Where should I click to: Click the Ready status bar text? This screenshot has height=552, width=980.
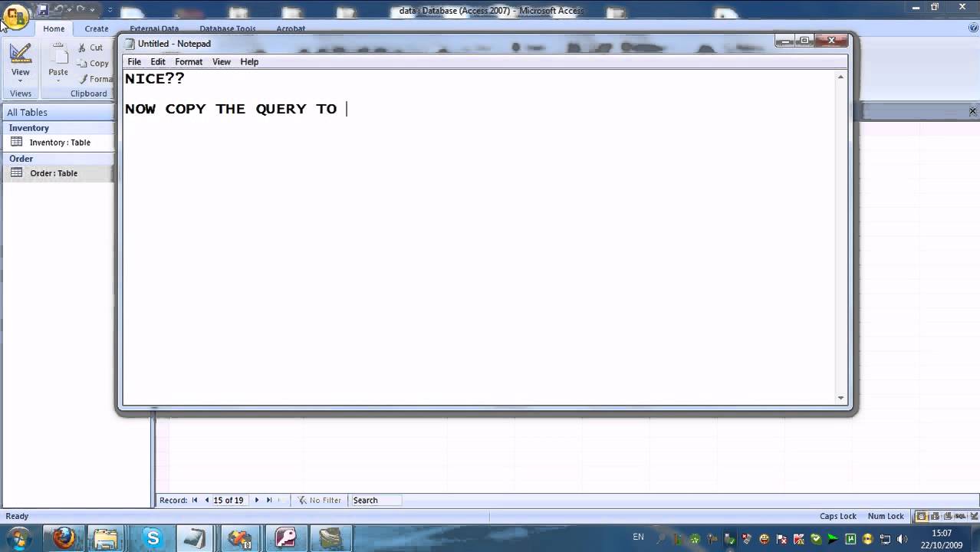pos(17,516)
